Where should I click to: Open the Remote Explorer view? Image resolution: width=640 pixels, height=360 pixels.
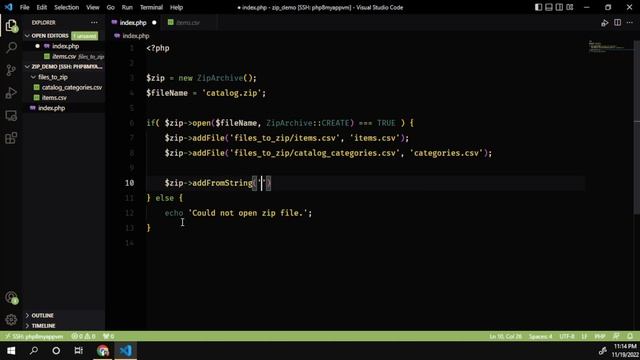[x=11, y=116]
